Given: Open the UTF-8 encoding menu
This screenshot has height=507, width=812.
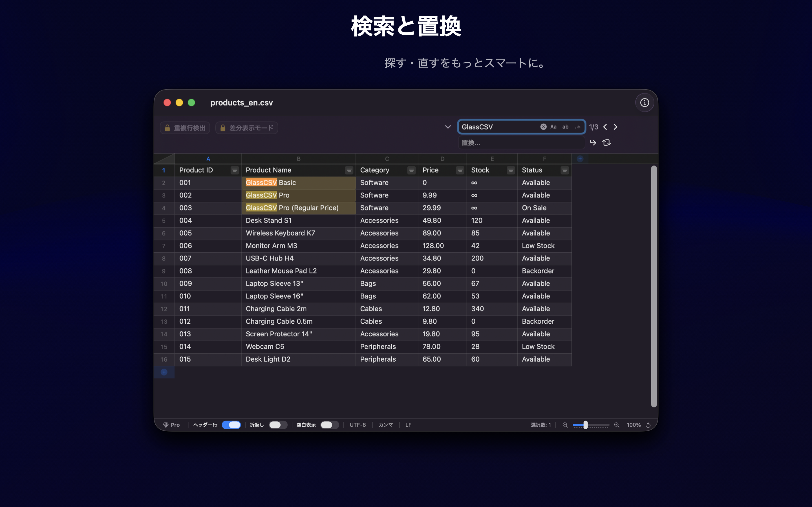Looking at the screenshot, I should pos(357,425).
